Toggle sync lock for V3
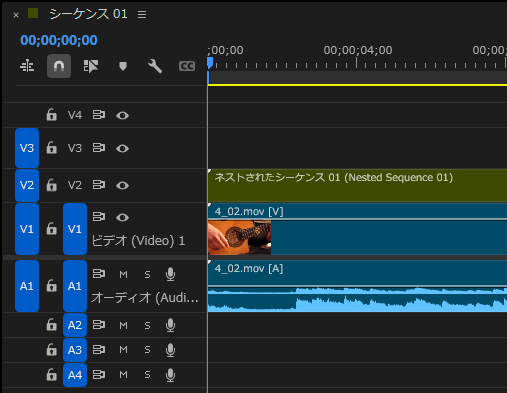The width and height of the screenshot is (507, 393). (99, 148)
